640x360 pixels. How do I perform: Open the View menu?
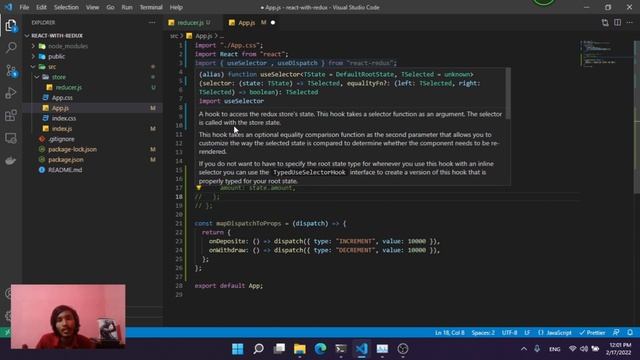[x=92, y=7]
